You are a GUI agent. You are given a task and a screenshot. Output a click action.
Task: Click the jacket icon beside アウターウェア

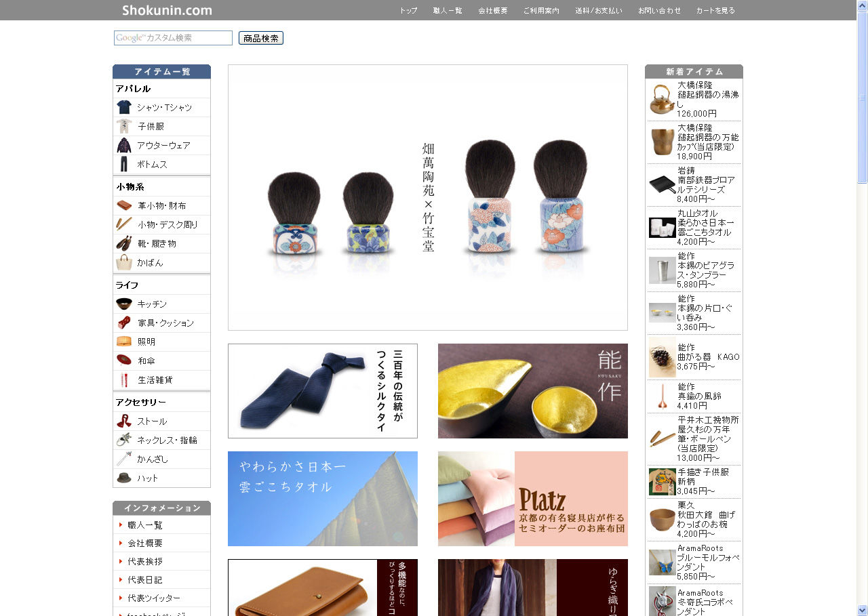(x=124, y=145)
